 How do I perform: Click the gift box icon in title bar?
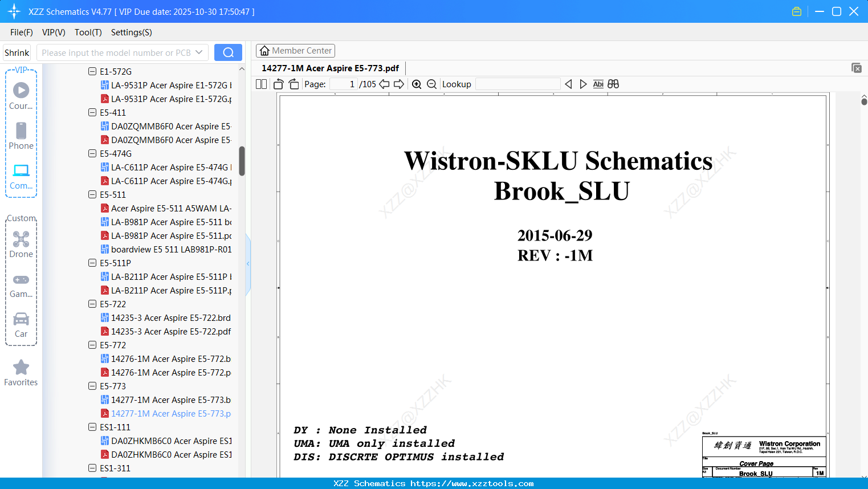797,11
